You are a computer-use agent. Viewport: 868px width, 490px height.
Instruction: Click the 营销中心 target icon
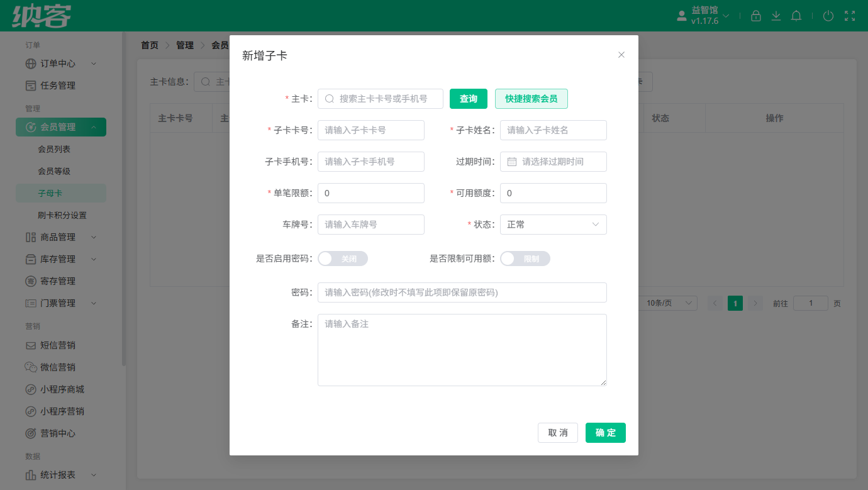31,433
